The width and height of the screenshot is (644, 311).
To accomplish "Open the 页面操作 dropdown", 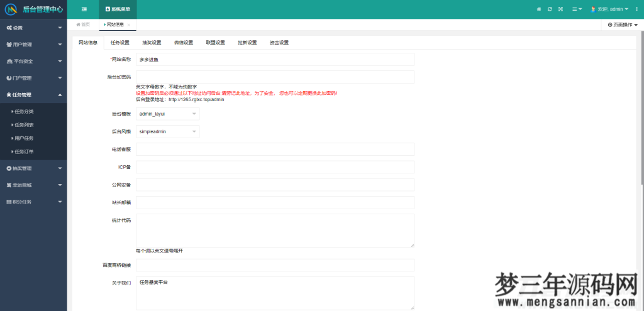I will pos(623,25).
